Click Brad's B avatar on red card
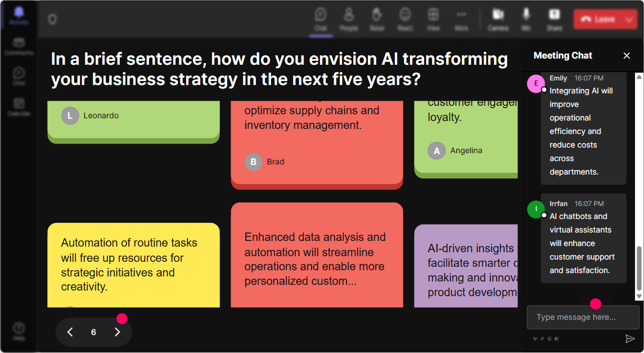The image size is (644, 353). tap(254, 162)
